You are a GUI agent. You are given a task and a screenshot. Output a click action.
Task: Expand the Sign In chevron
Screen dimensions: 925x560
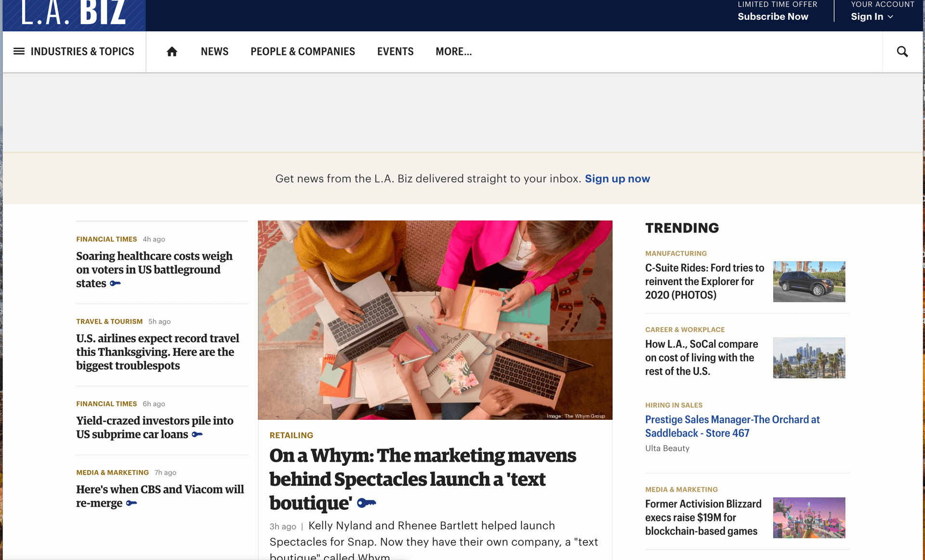tap(890, 17)
